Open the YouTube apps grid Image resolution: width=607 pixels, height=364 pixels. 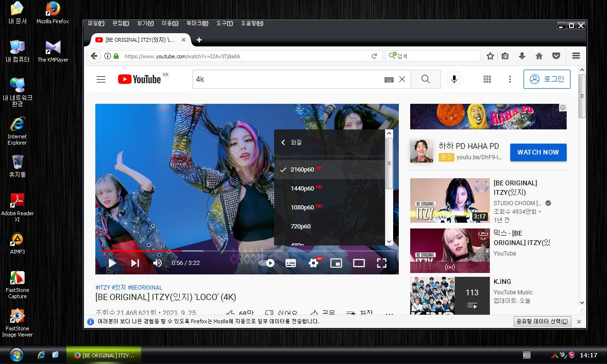pos(487,79)
